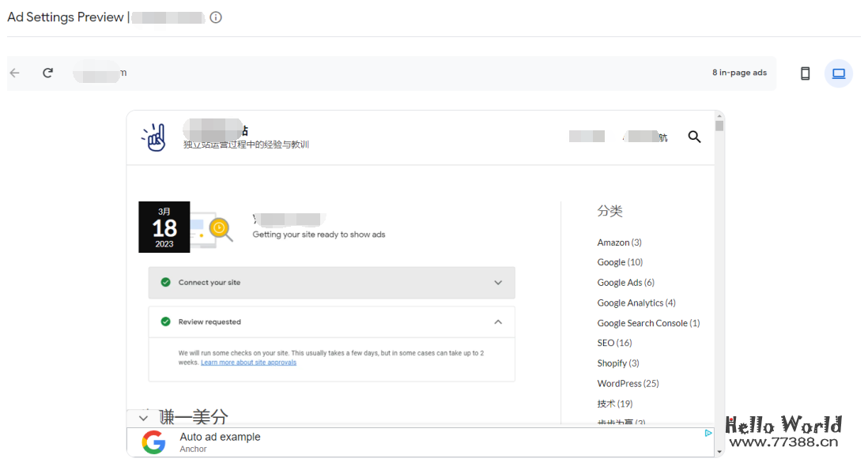This screenshot has height=466, width=868.
Task: Open the site search magnifier
Action: tap(694, 136)
